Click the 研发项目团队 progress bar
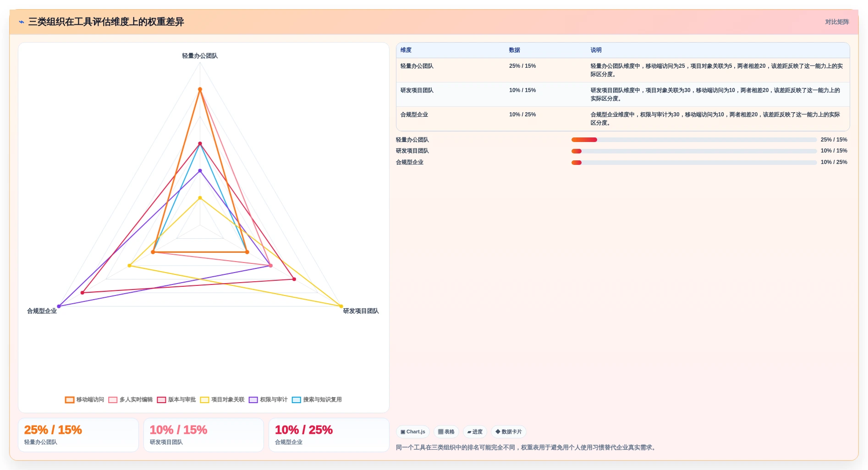 (x=694, y=151)
